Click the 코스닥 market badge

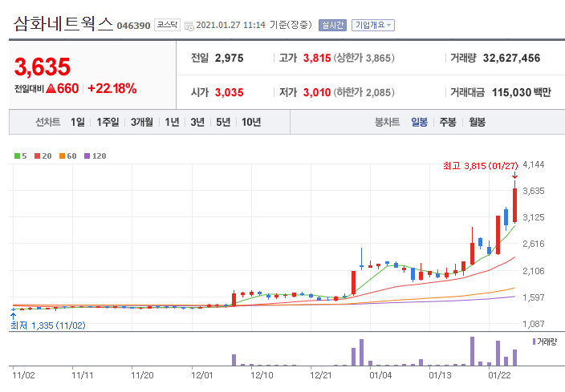(167, 25)
